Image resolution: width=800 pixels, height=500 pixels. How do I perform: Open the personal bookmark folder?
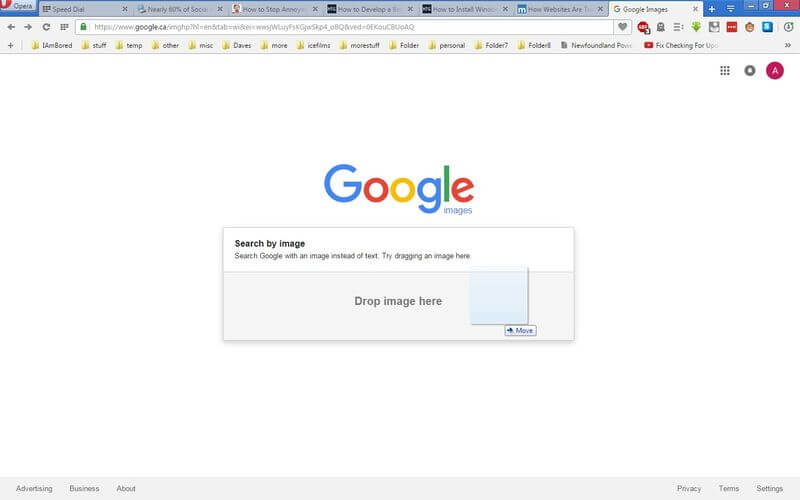pyautogui.click(x=446, y=45)
